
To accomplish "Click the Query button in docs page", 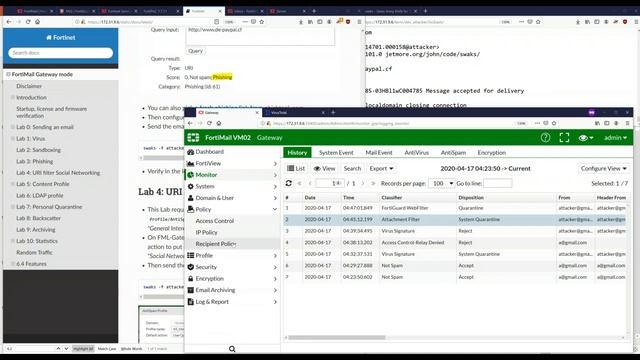I will coord(196,51).
